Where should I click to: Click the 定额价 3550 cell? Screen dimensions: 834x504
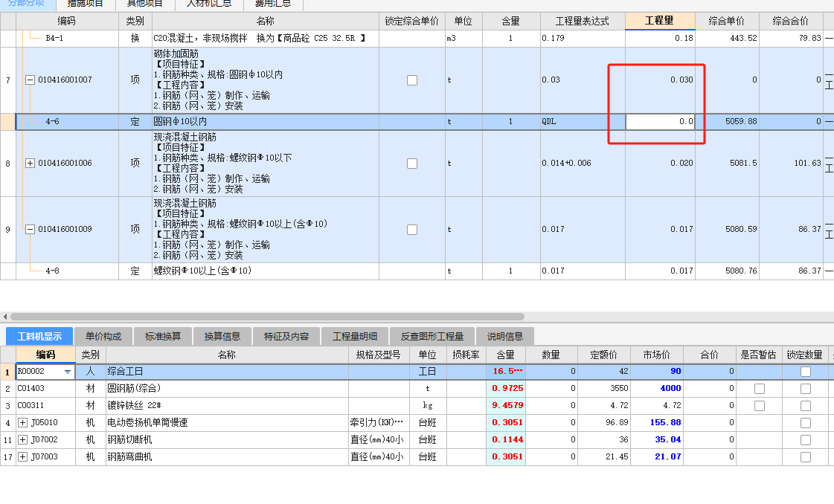click(603, 389)
